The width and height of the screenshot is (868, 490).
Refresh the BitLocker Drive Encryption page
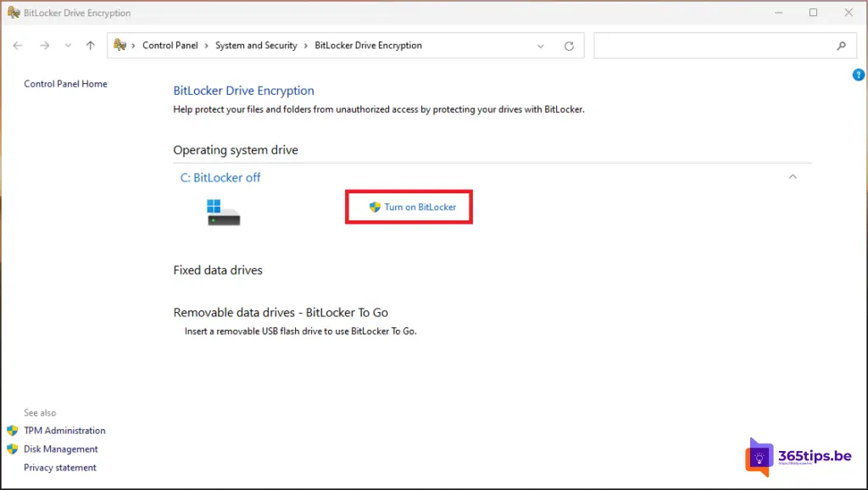(569, 46)
